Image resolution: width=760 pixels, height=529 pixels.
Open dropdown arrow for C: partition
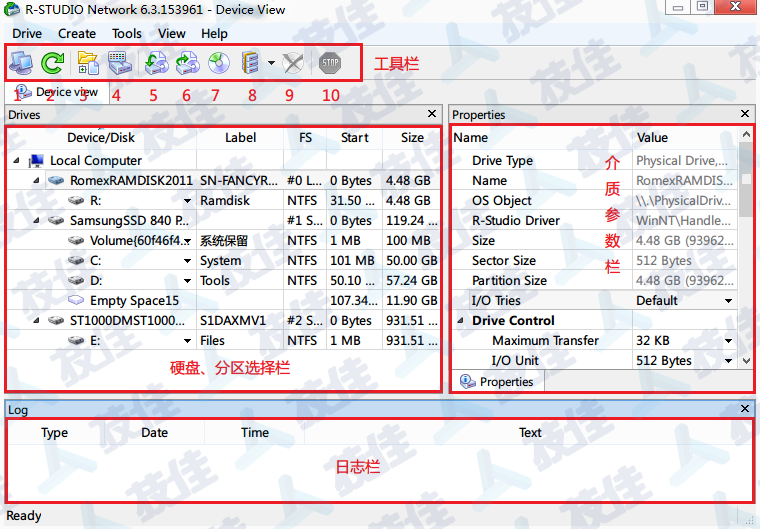(187, 261)
